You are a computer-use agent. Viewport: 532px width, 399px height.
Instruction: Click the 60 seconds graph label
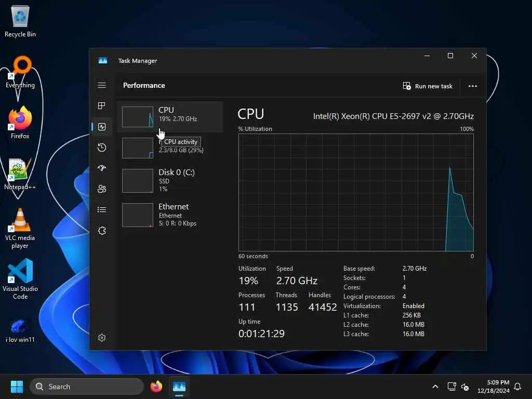coord(253,256)
